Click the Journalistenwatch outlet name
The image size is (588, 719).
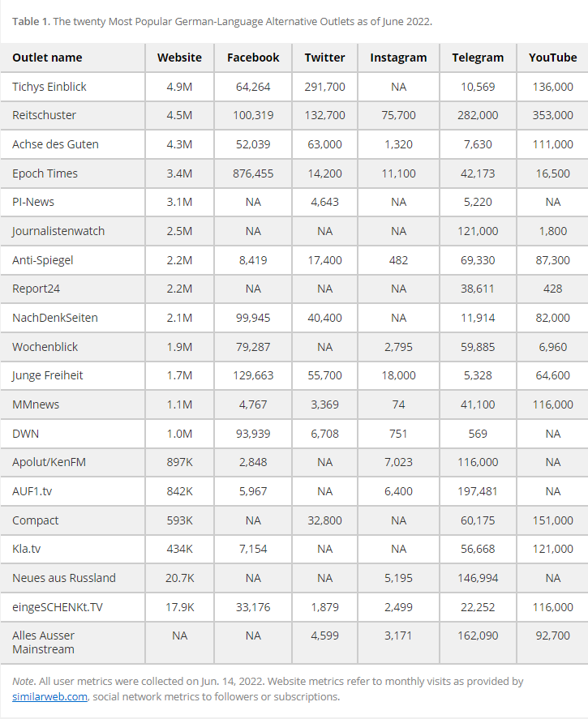point(58,231)
